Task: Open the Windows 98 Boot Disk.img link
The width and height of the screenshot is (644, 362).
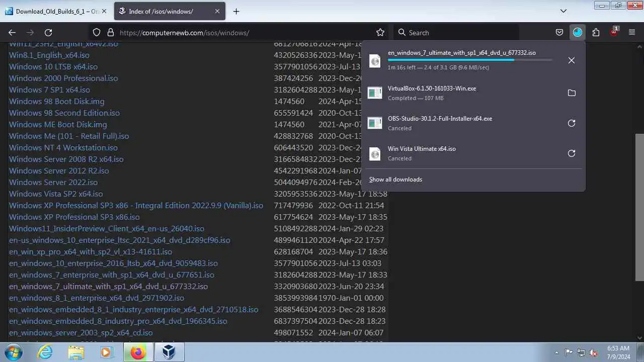Action: tap(57, 102)
